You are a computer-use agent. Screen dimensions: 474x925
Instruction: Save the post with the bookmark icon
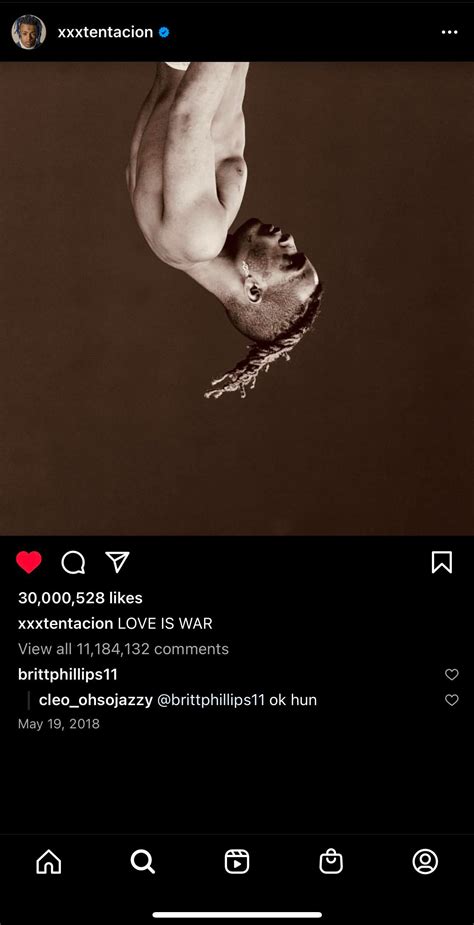[442, 562]
